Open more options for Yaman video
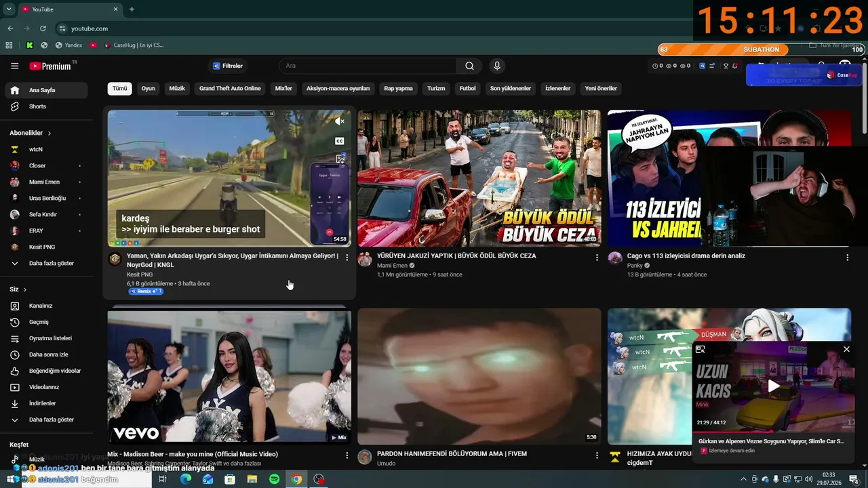The width and height of the screenshot is (868, 488). [x=347, y=258]
